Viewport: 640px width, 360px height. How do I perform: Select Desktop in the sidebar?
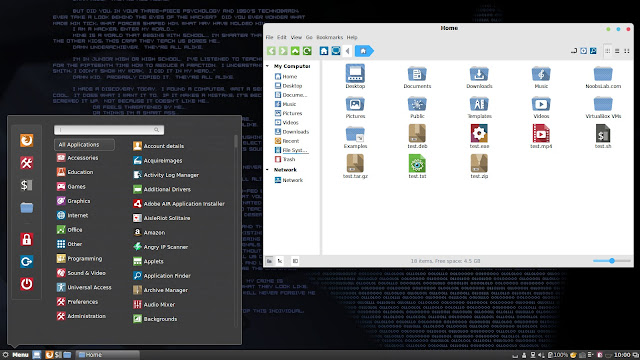[289, 86]
